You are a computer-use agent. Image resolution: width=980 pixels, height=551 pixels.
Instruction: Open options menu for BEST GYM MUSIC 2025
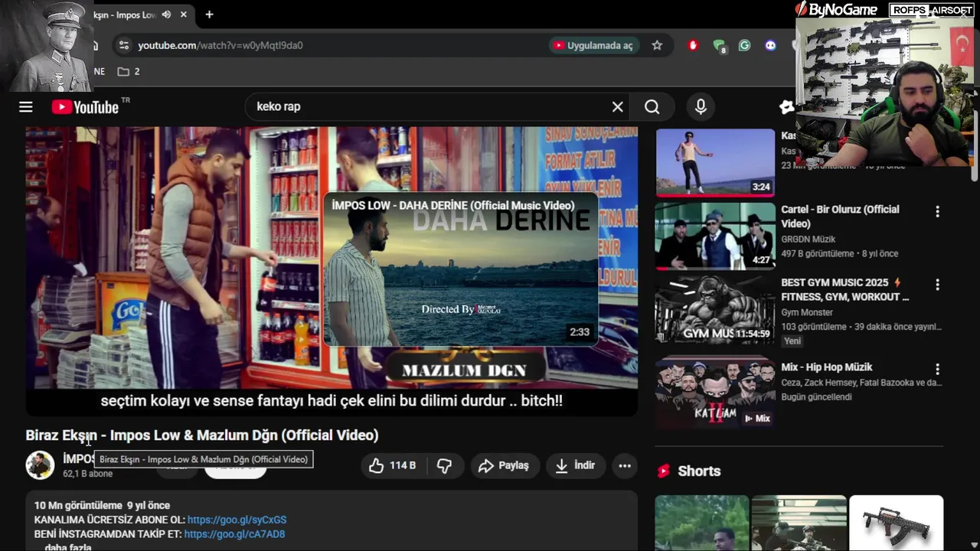[937, 285]
